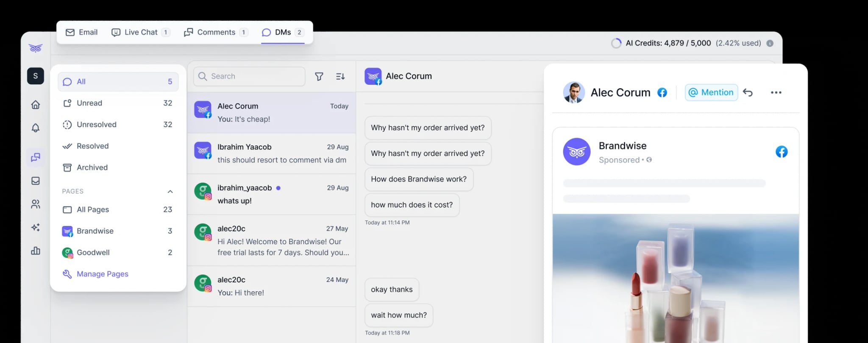Click the Facebook logo on Brandwise post
This screenshot has height=343, width=868.
tap(782, 152)
